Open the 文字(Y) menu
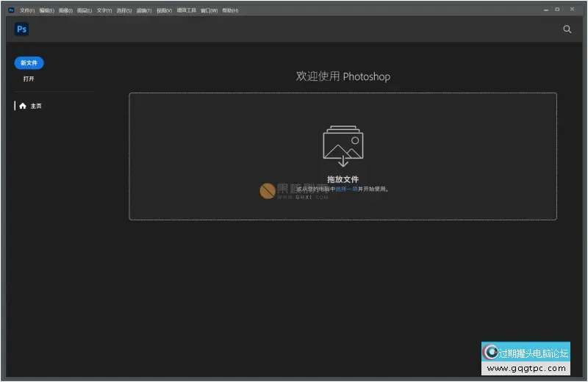 pos(104,10)
